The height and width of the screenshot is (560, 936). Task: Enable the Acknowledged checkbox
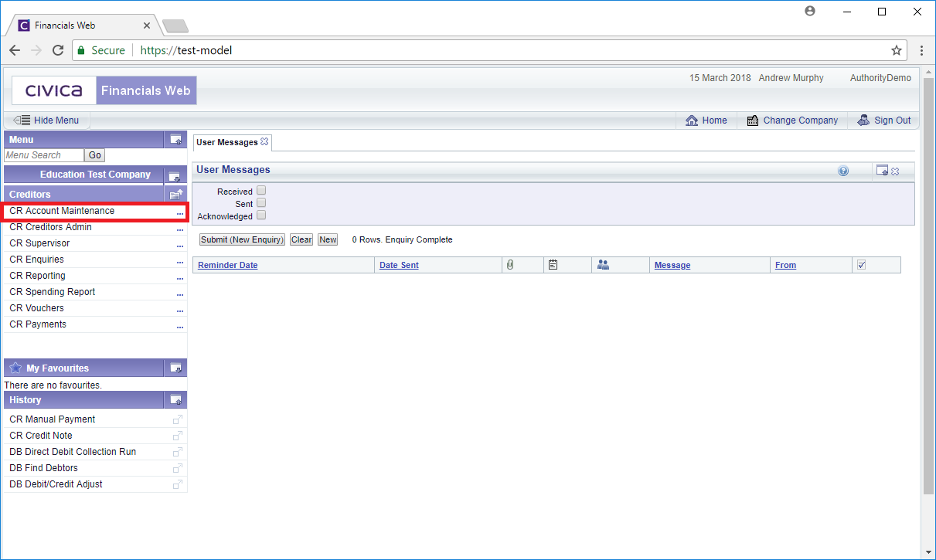tap(261, 216)
